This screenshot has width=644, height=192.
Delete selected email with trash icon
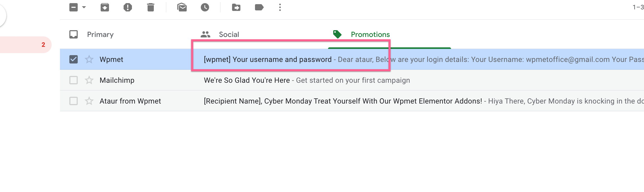[x=151, y=7]
